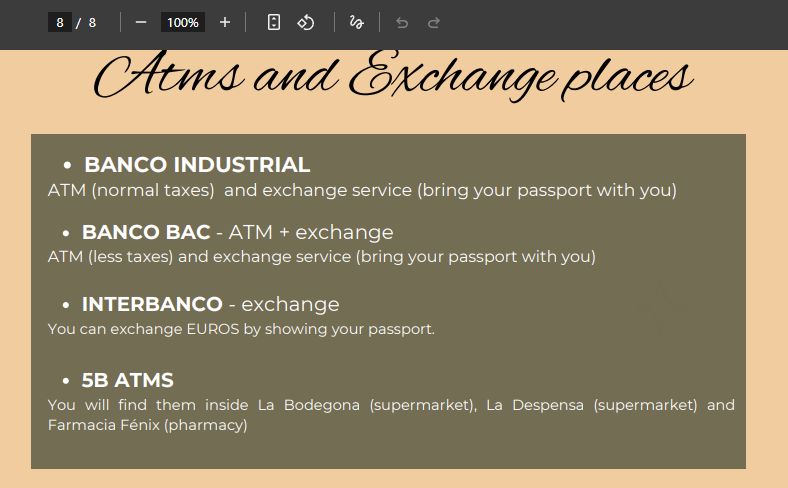Click the zoom in plus icon

click(225, 22)
